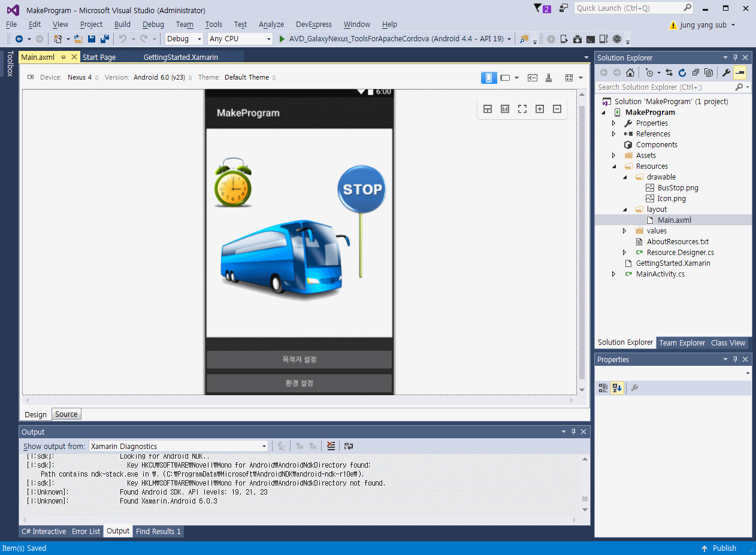The width and height of the screenshot is (756, 555).
Task: Click the fit-to-window icon in designer
Action: pyautogui.click(x=522, y=109)
